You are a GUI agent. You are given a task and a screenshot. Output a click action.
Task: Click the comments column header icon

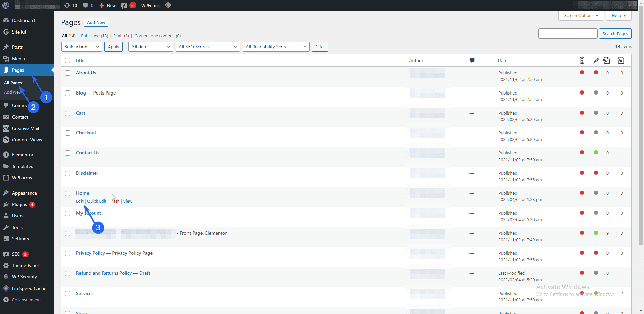[x=472, y=60]
